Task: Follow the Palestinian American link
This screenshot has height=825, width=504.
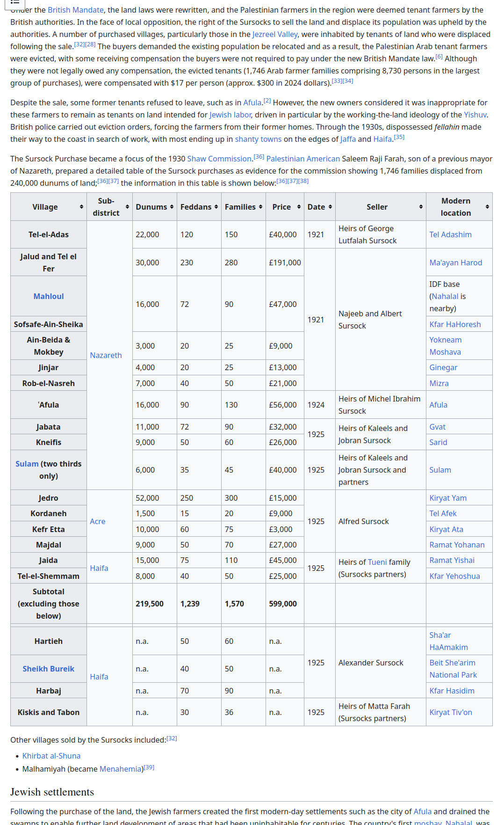Action: click(x=303, y=159)
